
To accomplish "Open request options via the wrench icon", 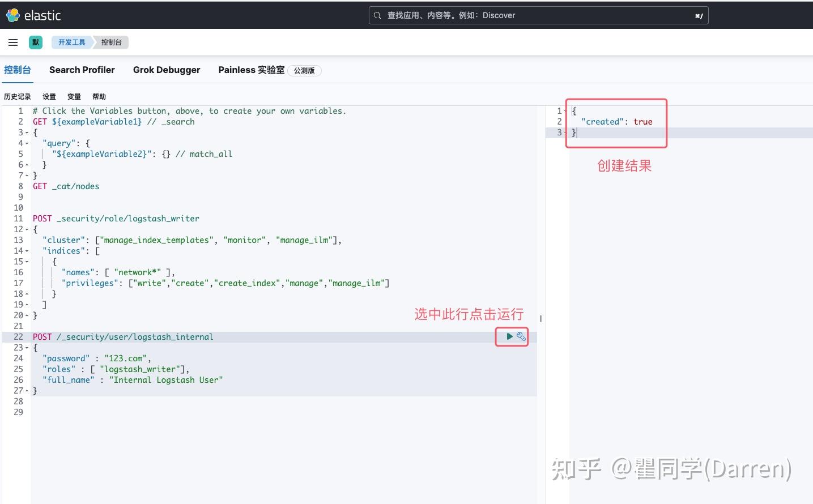I will [521, 336].
